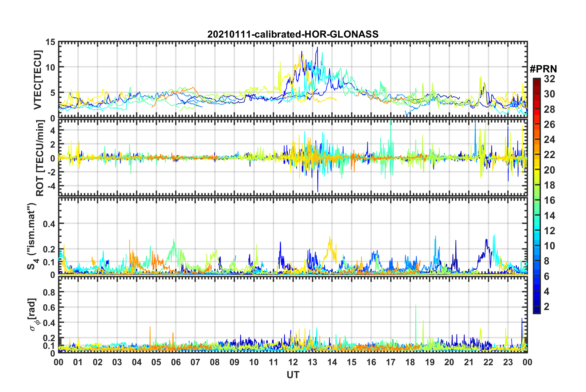The width and height of the screenshot is (586, 392).
Task: Click the 14 hour label on the UT axis
Action: point(332,362)
